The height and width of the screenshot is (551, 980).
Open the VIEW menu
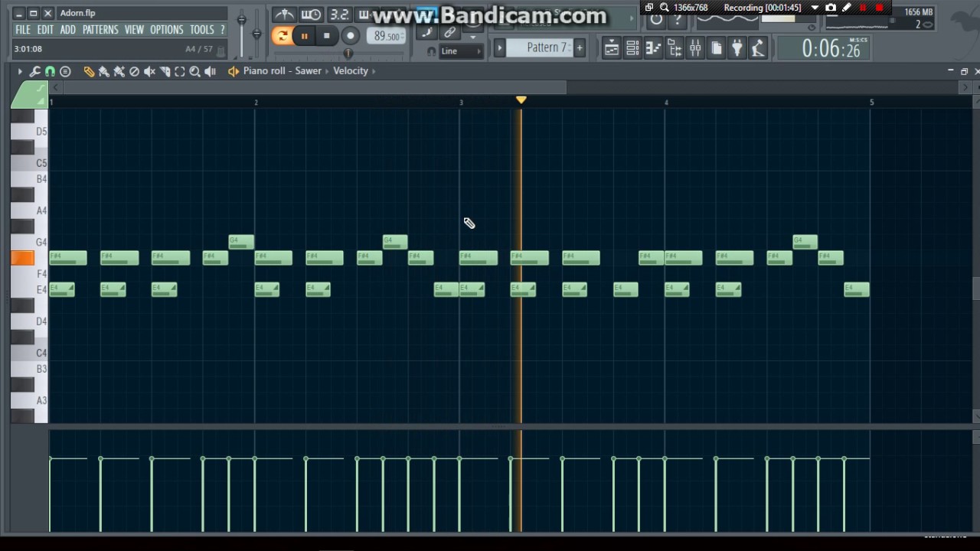pyautogui.click(x=134, y=30)
